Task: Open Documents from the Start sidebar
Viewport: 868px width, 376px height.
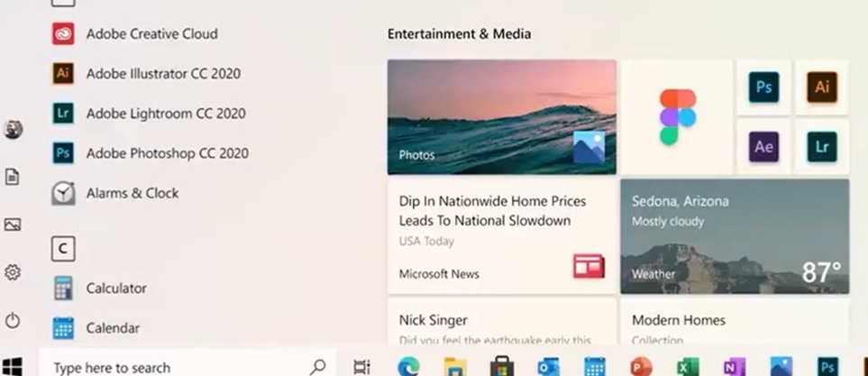Action: [x=13, y=177]
